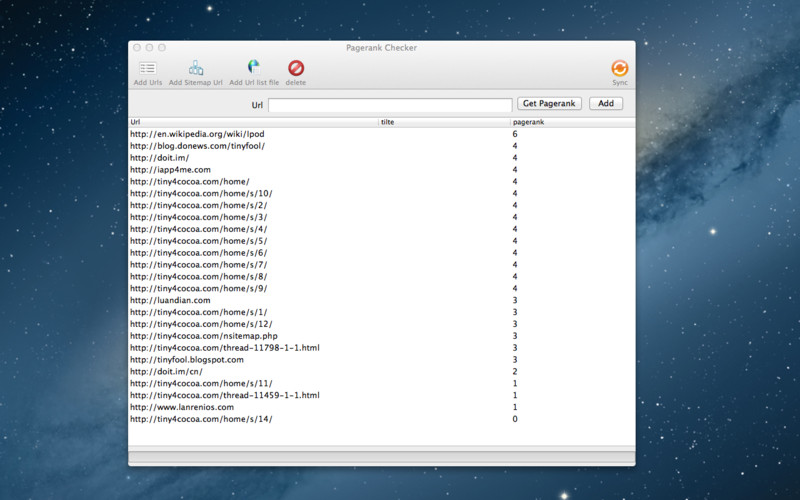Viewport: 800px width, 500px height.
Task: Open the Add Sitemap Url tool
Action: coord(196,69)
